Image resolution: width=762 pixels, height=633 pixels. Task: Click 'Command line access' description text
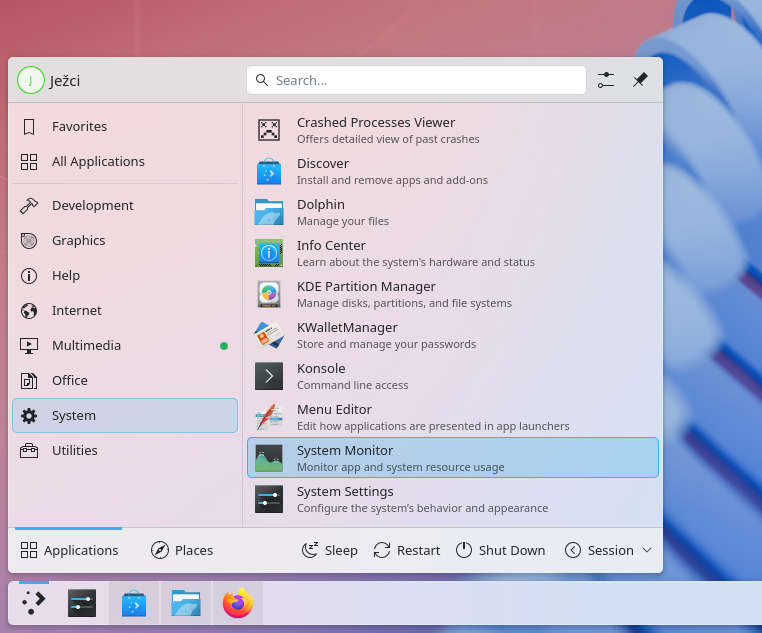[x=352, y=385]
